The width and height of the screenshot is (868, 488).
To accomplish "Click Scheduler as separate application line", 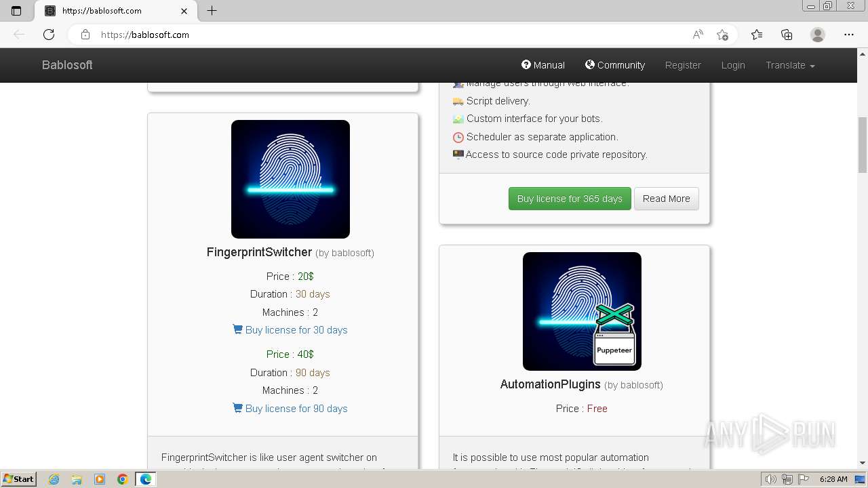I will (535, 137).
